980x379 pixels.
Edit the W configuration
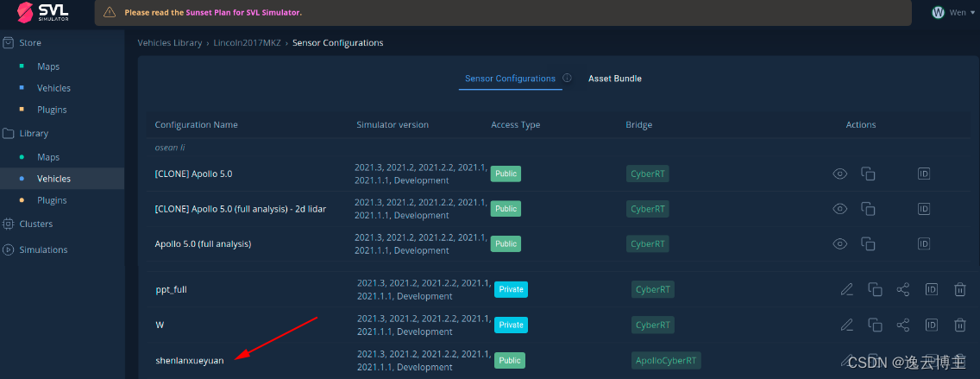pos(847,325)
